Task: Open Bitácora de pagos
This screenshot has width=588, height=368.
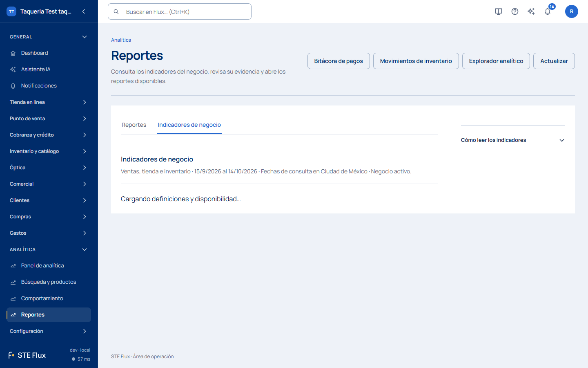Action: tap(339, 61)
